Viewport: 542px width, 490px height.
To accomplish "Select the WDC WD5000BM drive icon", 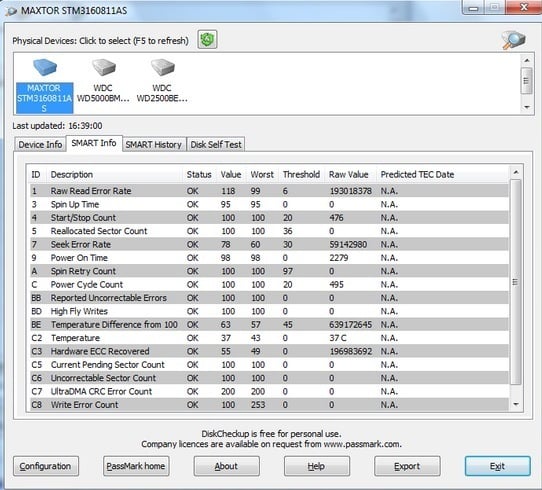I will [x=103, y=67].
